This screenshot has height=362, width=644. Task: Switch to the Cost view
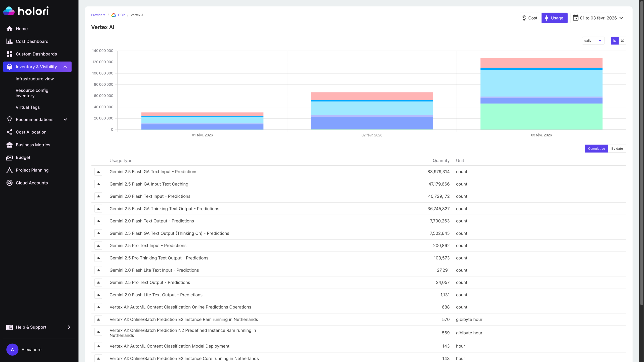point(530,18)
